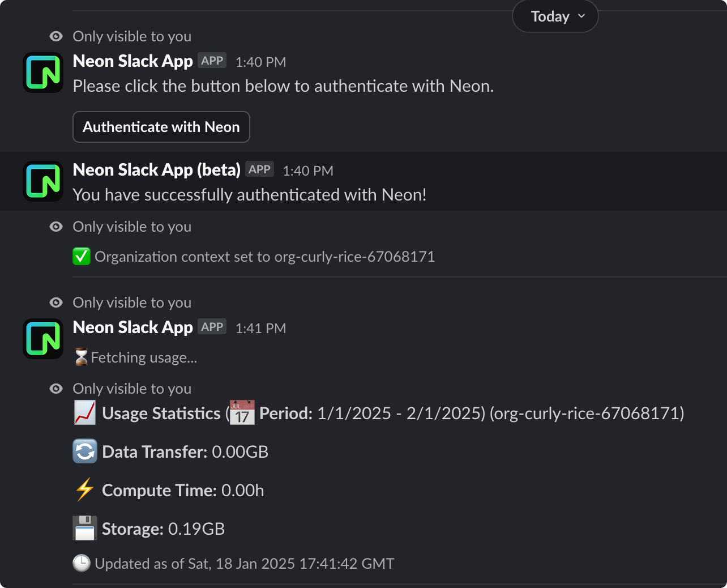This screenshot has height=588, width=727.
Task: Click the 1:41 PM timestamp
Action: tap(261, 329)
